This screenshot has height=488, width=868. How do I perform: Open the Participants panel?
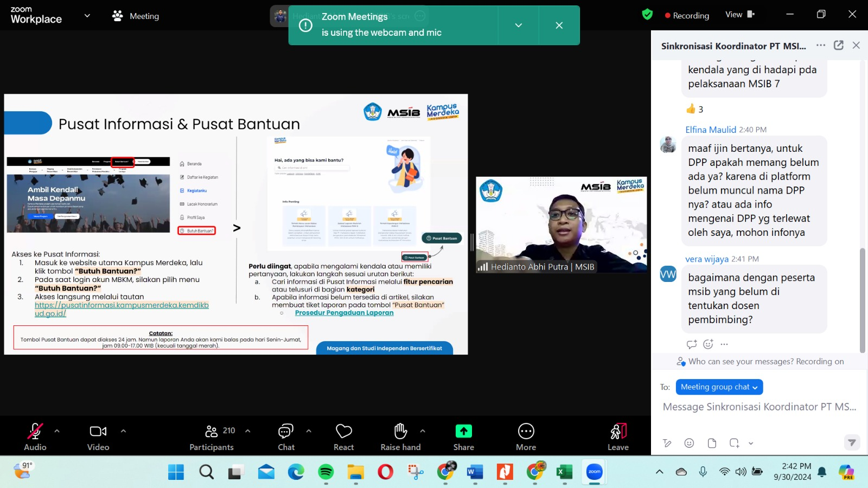(212, 436)
